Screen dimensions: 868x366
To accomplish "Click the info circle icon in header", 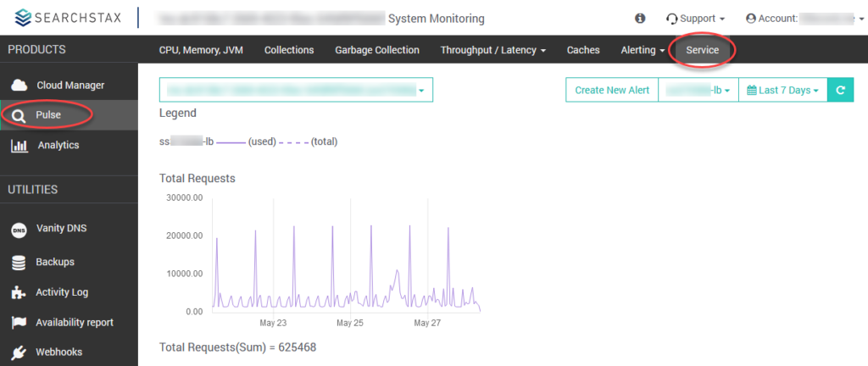I will (x=640, y=19).
